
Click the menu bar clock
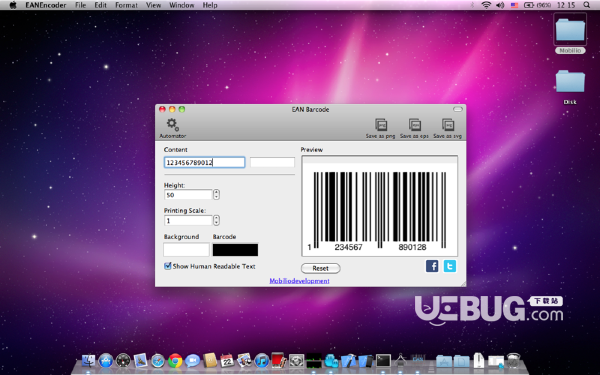pos(566,5)
